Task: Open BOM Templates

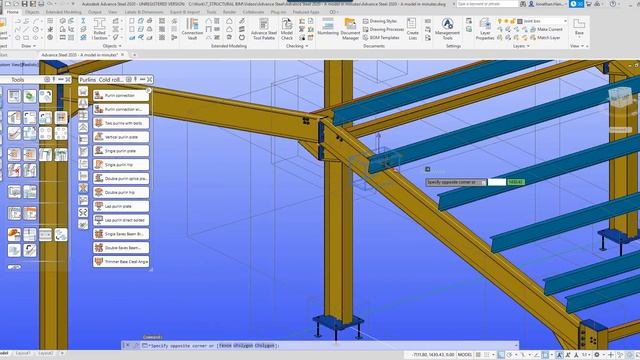Action: 381,37
